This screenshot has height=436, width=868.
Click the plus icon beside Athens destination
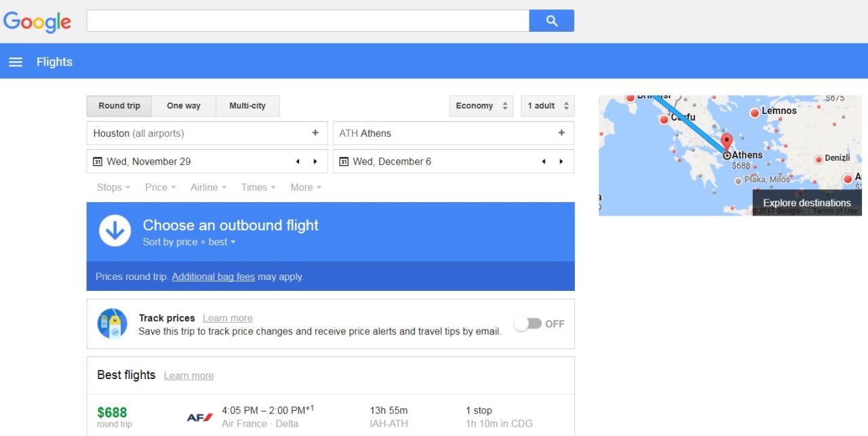click(x=561, y=133)
